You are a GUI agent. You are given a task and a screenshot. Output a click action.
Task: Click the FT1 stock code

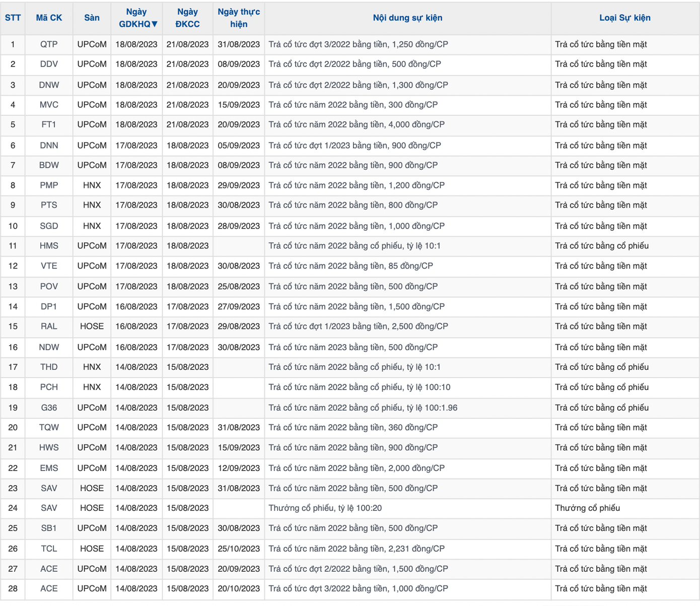tap(49, 124)
